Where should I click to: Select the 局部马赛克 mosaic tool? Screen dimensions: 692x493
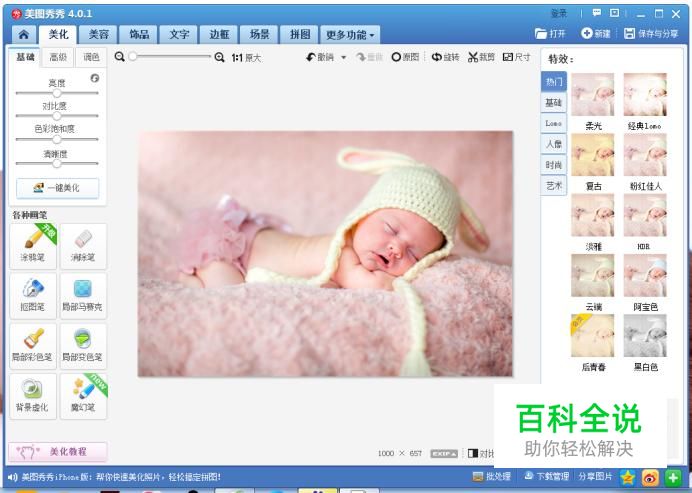(83, 296)
